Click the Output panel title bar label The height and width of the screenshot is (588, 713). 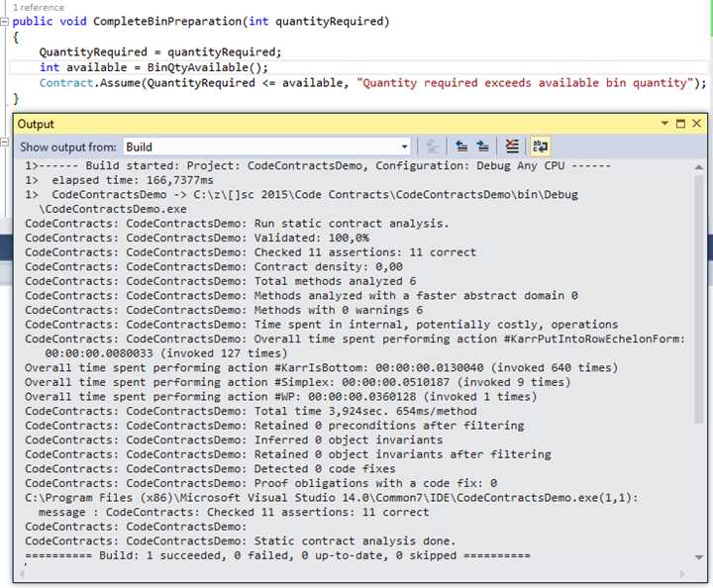[x=36, y=124]
